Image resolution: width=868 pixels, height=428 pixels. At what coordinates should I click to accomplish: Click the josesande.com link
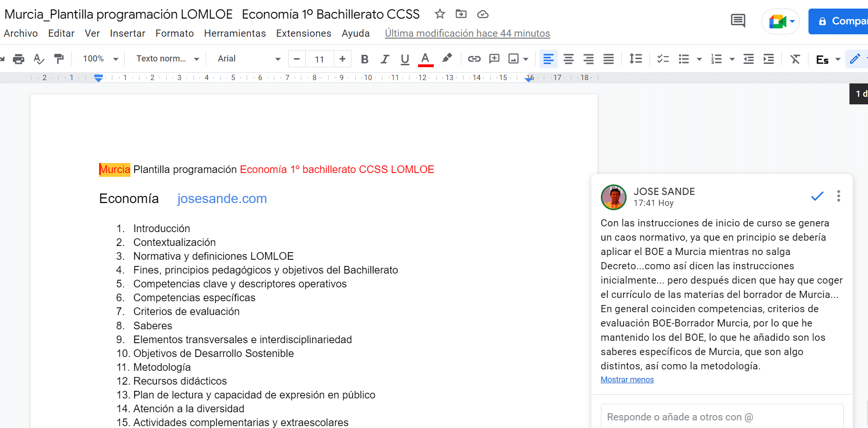click(222, 199)
